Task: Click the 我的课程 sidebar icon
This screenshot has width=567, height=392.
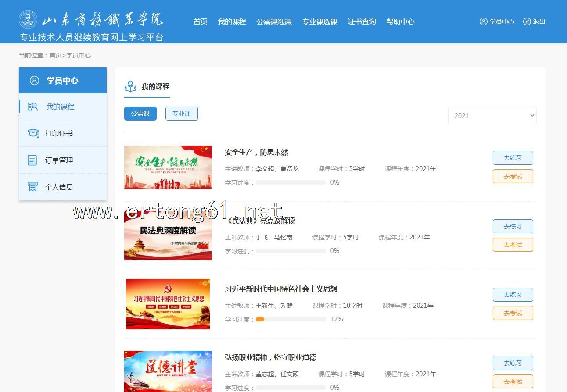Action: pos(32,107)
